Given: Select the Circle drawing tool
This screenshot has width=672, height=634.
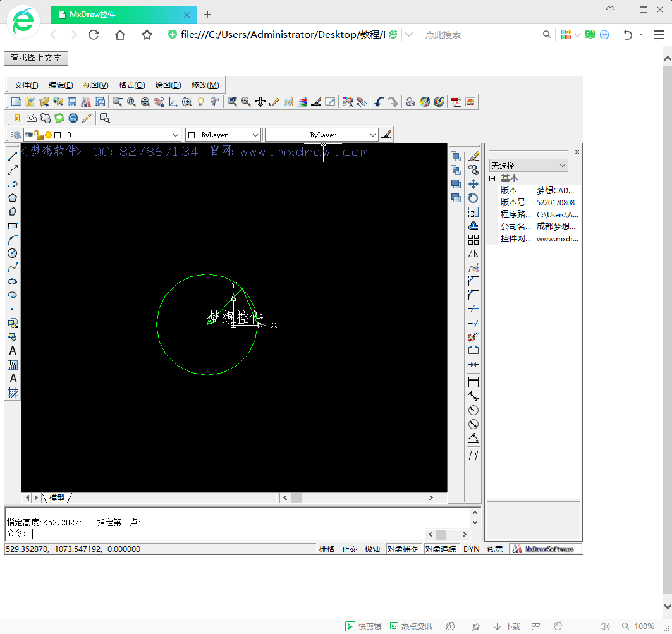Looking at the screenshot, I should 13,253.
